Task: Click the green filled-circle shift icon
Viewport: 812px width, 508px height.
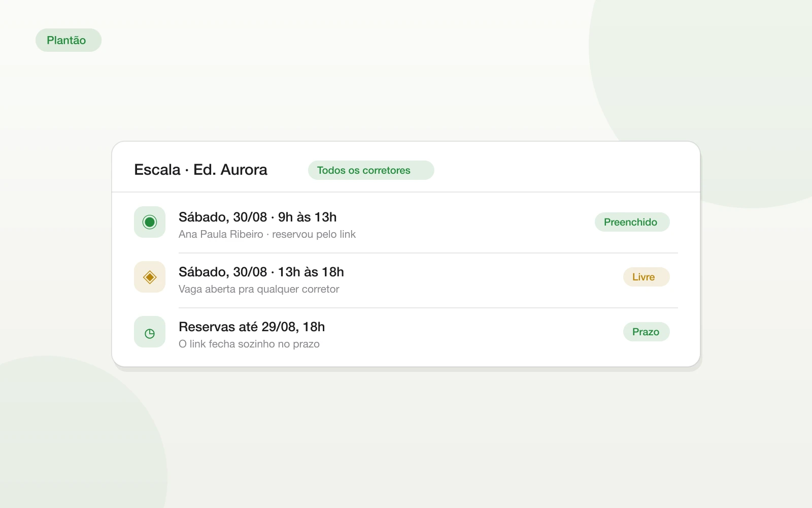Action: pos(150,222)
